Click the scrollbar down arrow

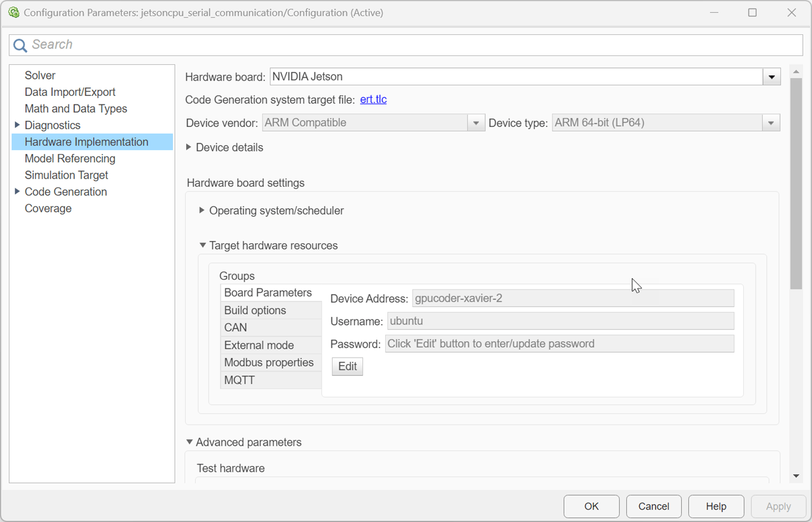point(796,476)
